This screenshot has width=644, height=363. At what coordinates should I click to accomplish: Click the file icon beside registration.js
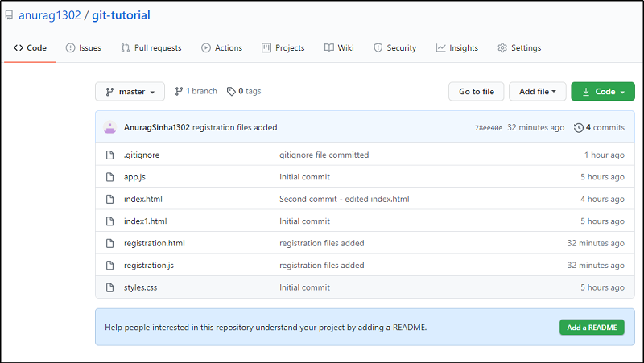coord(110,265)
